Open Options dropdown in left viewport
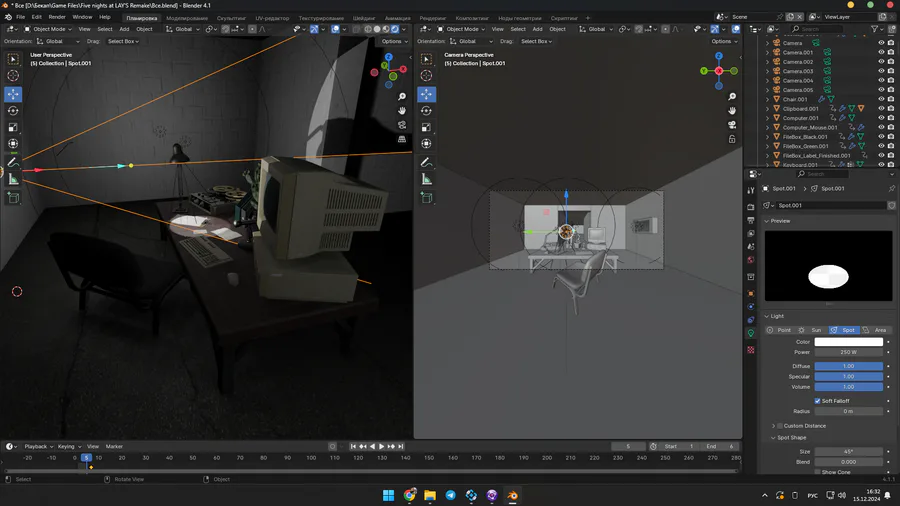The image size is (900, 506). pyautogui.click(x=394, y=41)
